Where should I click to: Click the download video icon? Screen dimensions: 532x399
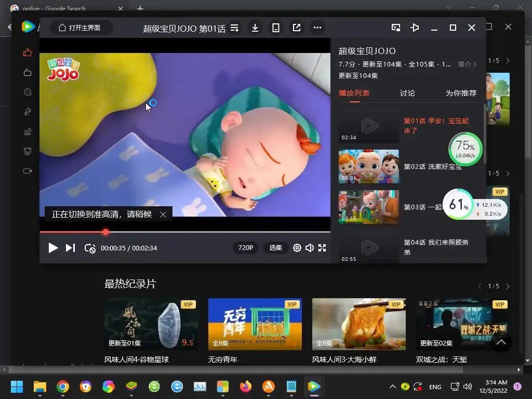coord(255,28)
